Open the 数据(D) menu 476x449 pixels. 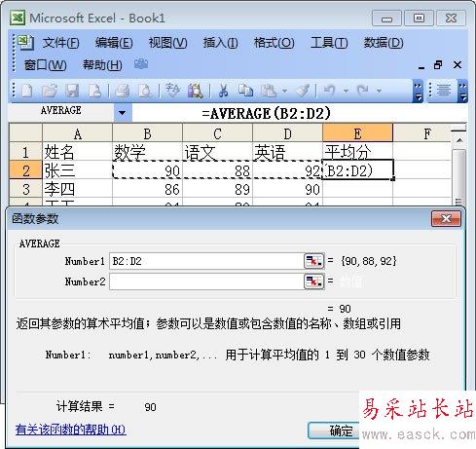[x=384, y=43]
